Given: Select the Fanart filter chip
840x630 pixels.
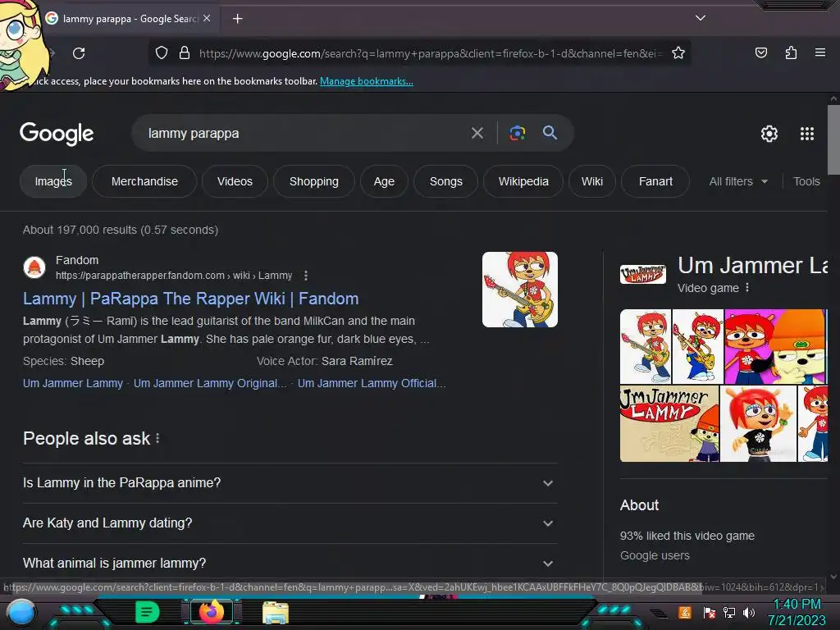Looking at the screenshot, I should pos(655,181).
